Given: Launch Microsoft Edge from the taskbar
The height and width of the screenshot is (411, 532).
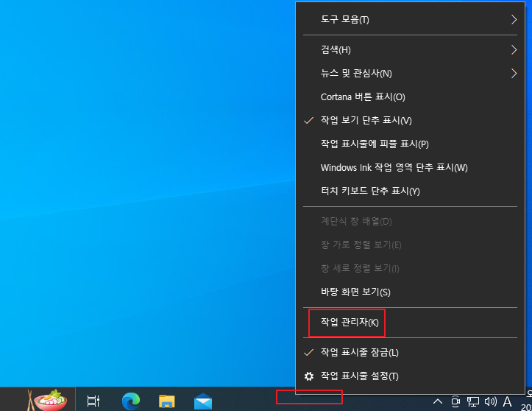Looking at the screenshot, I should pos(131,401).
